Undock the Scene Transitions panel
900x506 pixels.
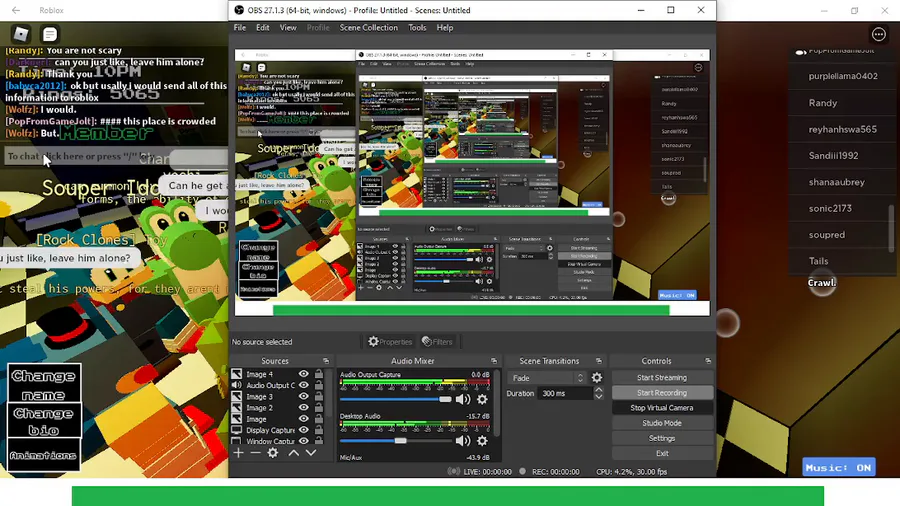[x=599, y=361]
